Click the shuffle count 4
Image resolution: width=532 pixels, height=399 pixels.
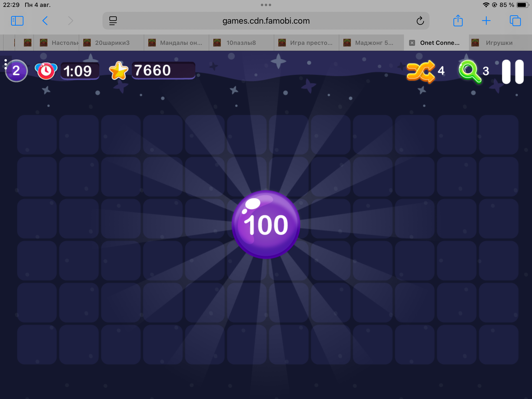point(441,71)
